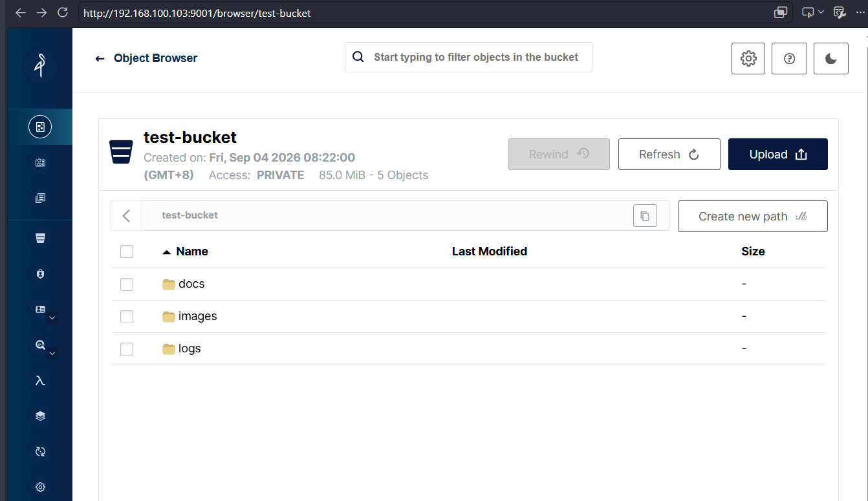Click the browser address bar URL
The image size is (868, 501).
coord(197,13)
